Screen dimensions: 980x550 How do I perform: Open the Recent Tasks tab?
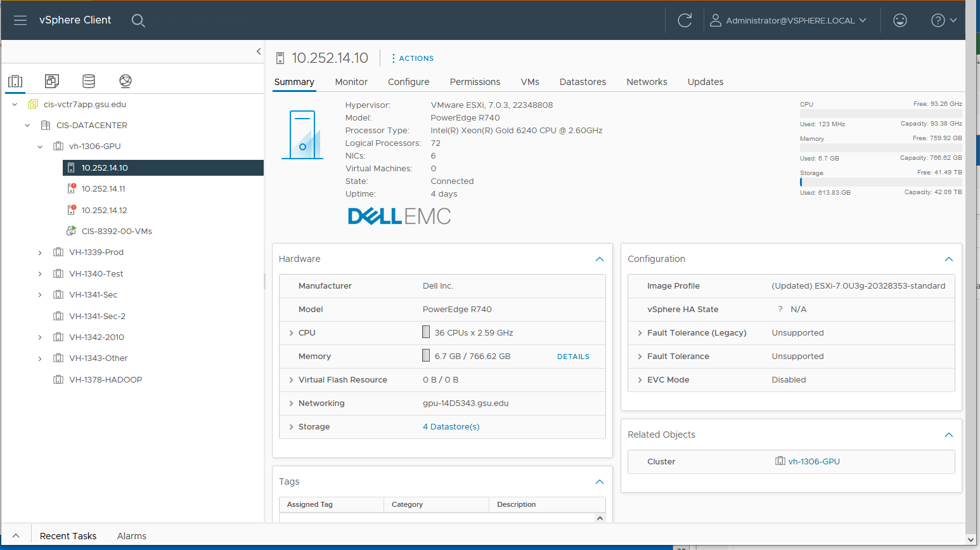coord(68,536)
